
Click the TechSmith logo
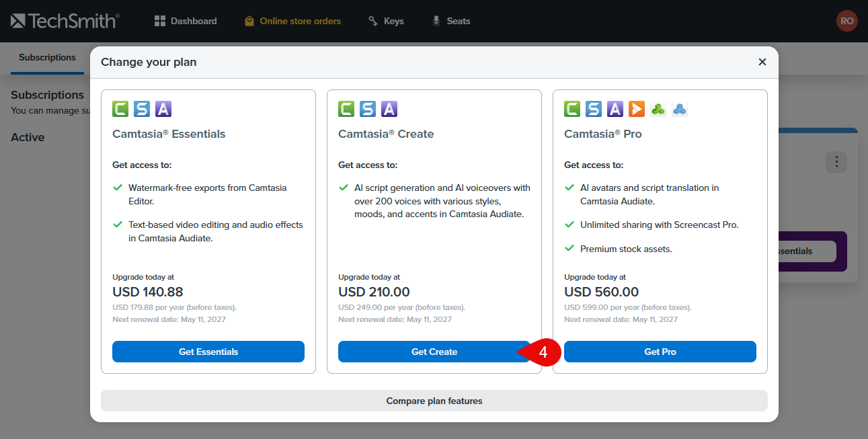click(65, 21)
